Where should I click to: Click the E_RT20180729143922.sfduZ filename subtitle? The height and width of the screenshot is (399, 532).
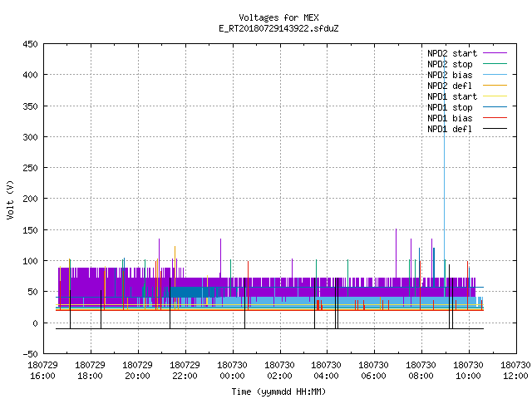pos(278,28)
